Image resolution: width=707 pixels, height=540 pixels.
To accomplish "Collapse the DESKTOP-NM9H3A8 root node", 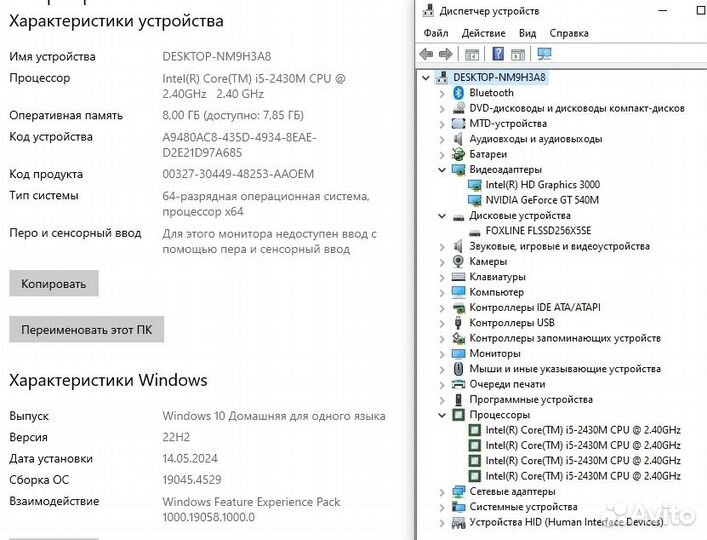I will point(427,77).
